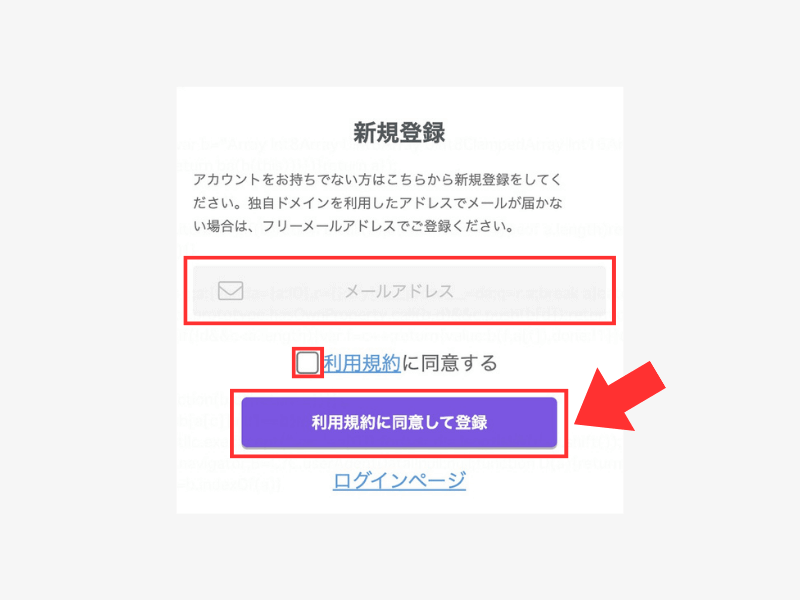Open the login page via ログインページ
The image size is (800, 600).
[399, 481]
